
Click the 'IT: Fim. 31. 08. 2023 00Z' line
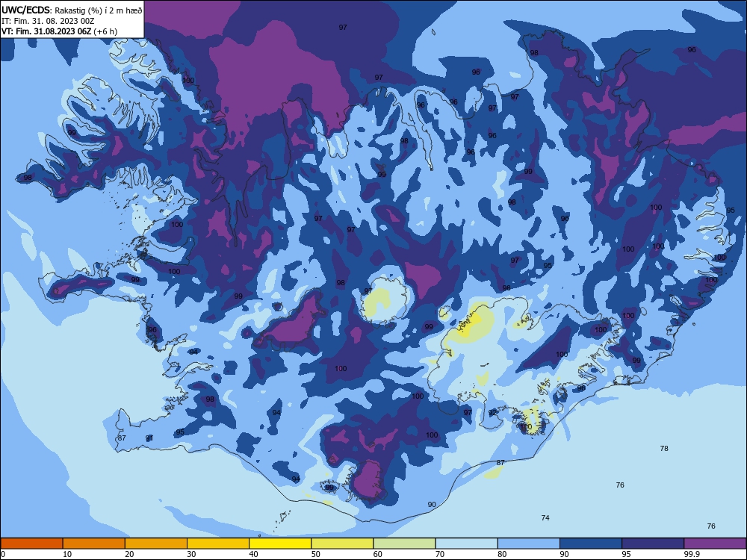tap(48, 21)
